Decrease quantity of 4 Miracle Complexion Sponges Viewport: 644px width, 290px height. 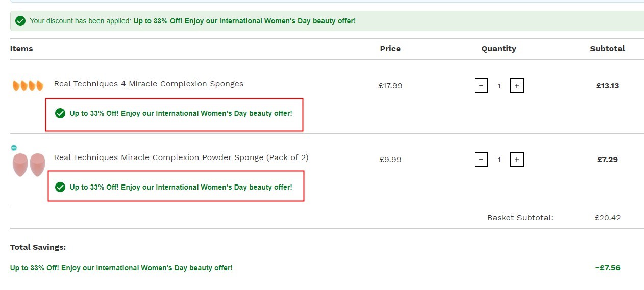point(481,86)
